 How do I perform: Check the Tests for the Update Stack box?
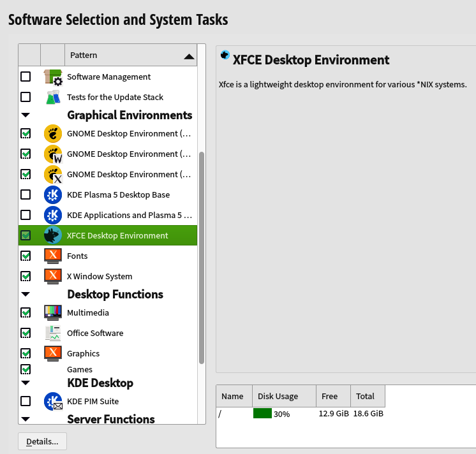26,97
